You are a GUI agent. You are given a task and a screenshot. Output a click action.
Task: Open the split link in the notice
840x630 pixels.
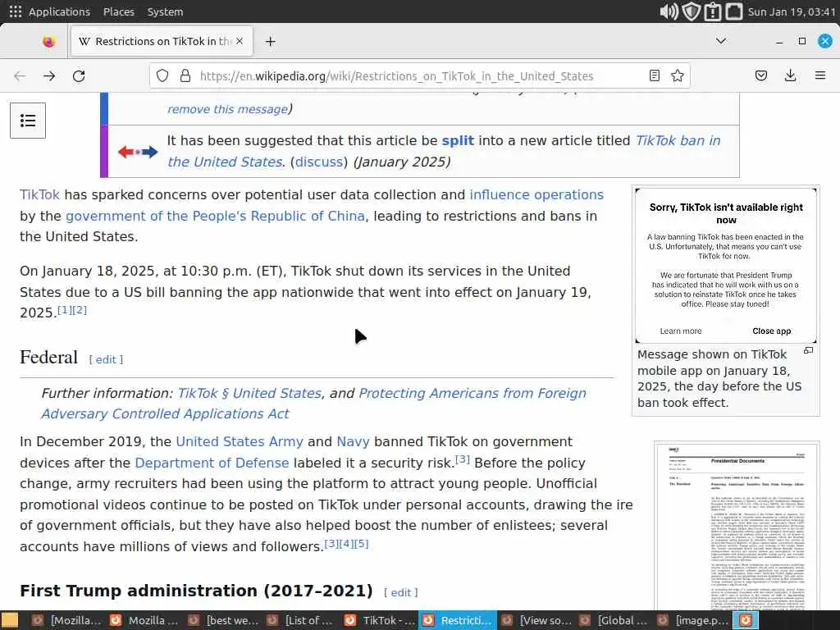pyautogui.click(x=458, y=140)
